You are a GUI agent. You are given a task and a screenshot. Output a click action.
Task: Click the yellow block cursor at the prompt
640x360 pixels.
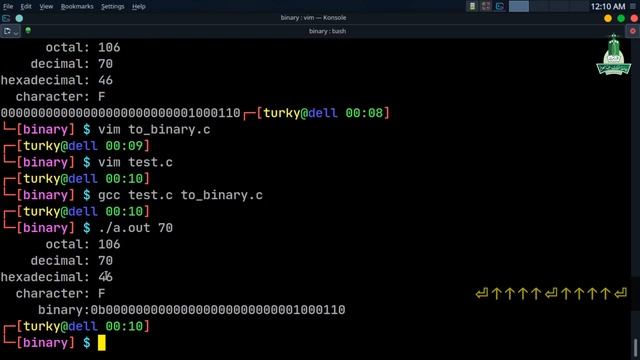pyautogui.click(x=102, y=342)
